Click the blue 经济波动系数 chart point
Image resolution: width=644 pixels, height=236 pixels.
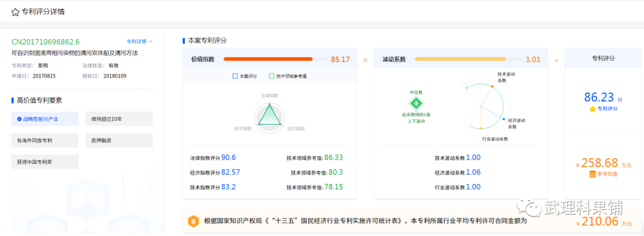tap(504, 119)
